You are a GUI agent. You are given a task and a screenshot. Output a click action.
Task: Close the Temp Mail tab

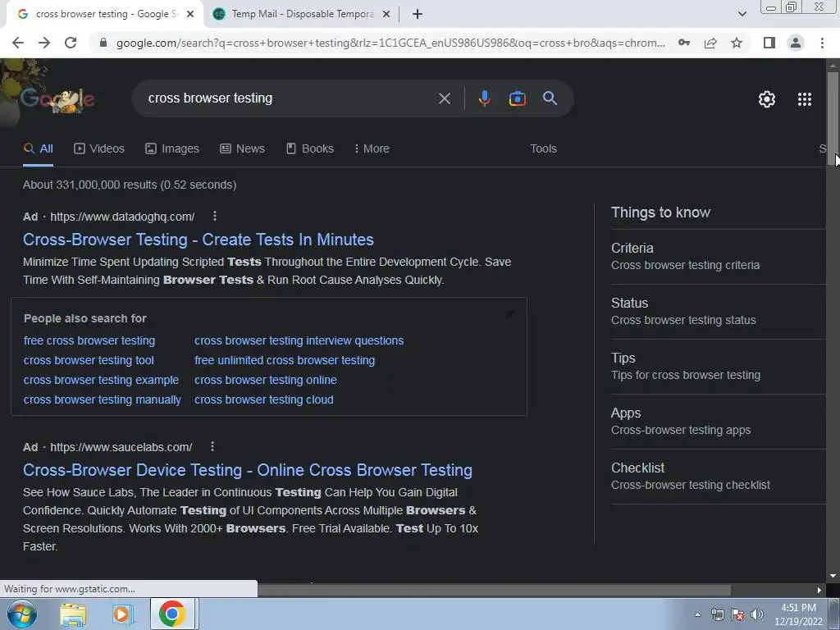(x=386, y=15)
